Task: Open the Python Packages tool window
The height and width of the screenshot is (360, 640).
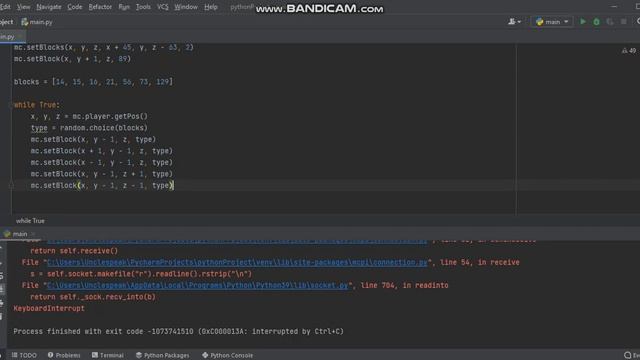Action: 162,355
